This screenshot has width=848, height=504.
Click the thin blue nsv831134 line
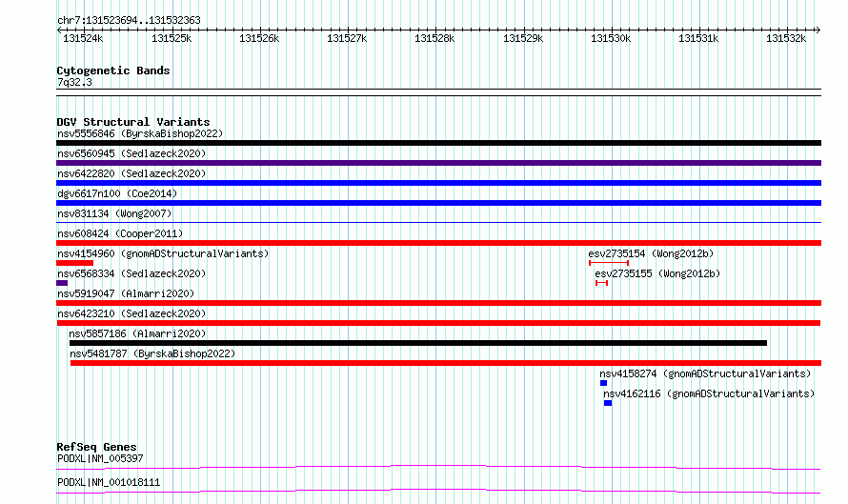pyautogui.click(x=438, y=222)
